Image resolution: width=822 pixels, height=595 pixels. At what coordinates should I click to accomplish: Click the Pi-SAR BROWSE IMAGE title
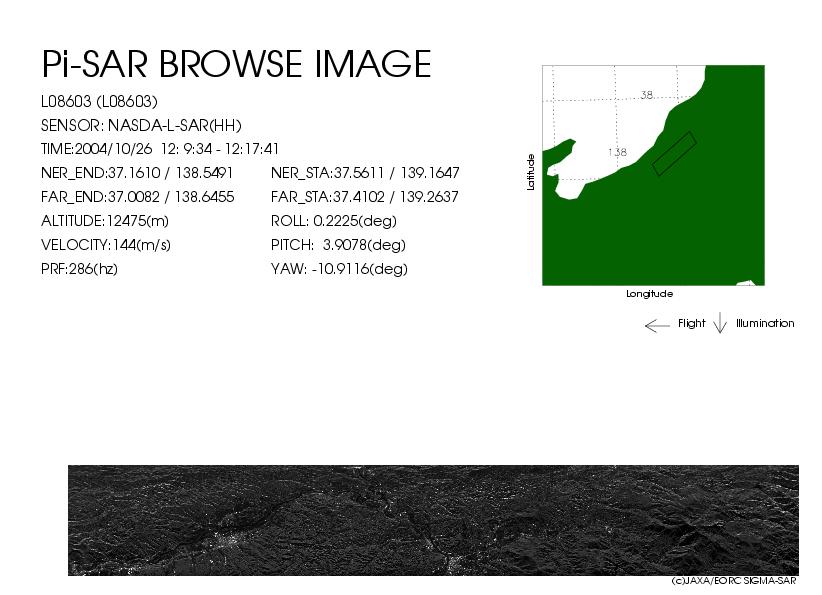coord(236,64)
